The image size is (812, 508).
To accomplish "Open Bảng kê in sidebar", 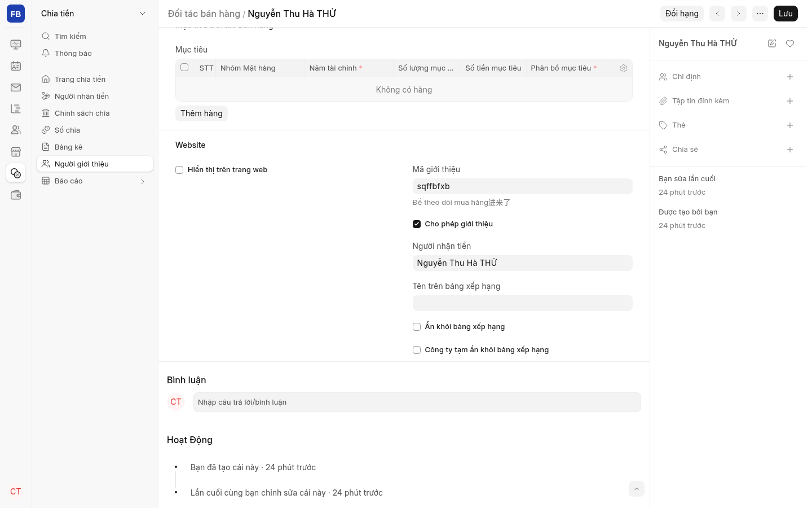I will [x=95, y=147].
